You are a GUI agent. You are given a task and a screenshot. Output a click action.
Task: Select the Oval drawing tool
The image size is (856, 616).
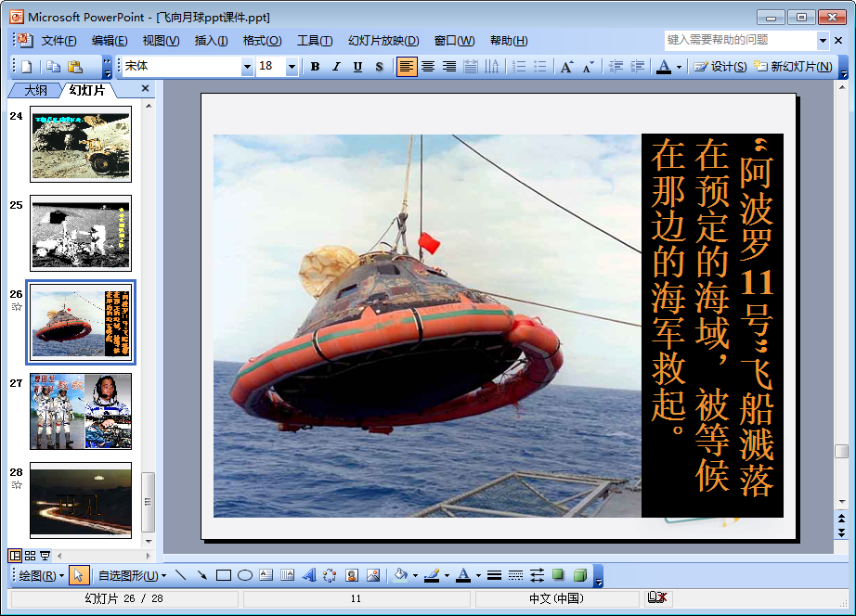(x=244, y=575)
